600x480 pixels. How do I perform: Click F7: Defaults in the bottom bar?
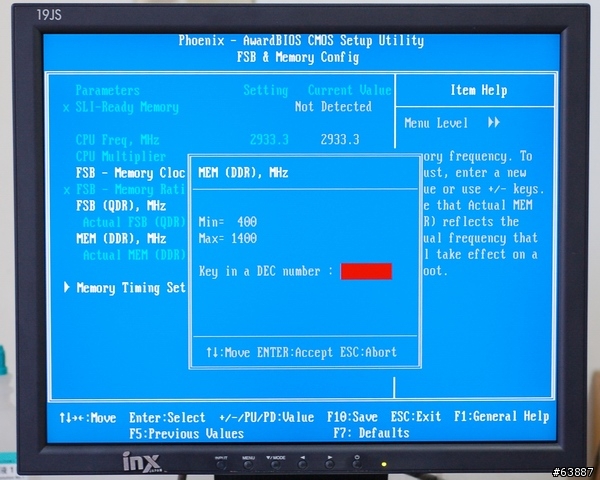pos(371,433)
